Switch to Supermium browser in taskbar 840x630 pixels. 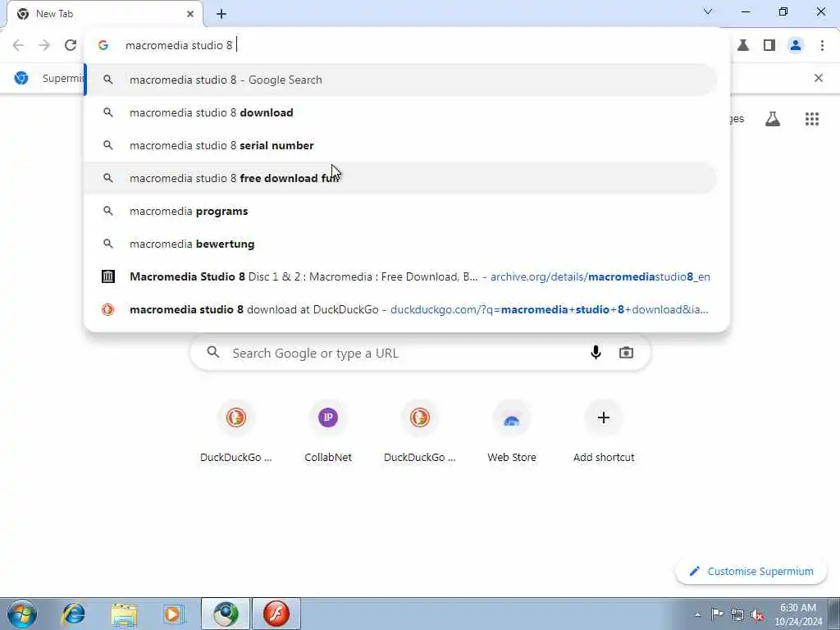226,614
